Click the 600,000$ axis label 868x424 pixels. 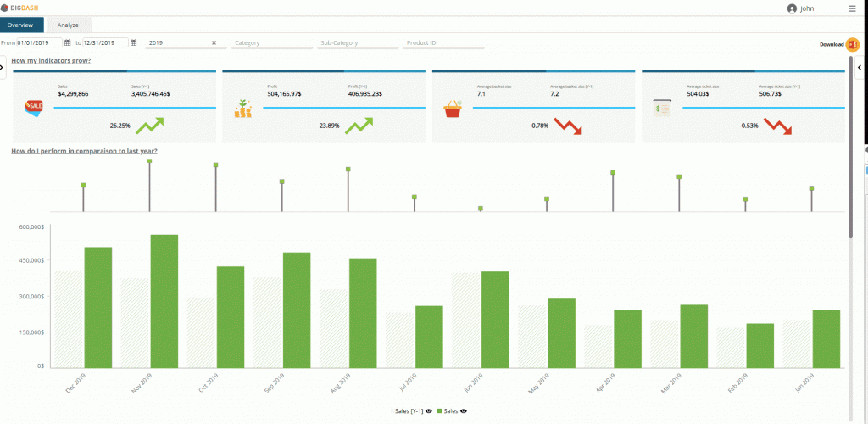[31, 227]
